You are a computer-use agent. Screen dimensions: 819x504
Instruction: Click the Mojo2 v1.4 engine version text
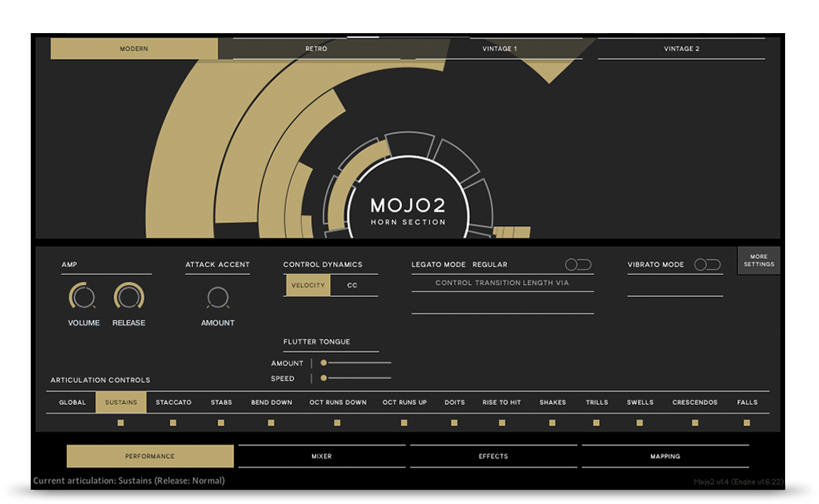tap(739, 481)
